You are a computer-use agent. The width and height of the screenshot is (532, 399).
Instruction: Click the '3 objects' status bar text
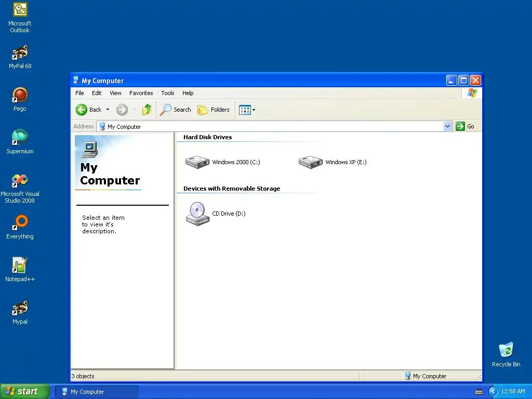coord(83,376)
